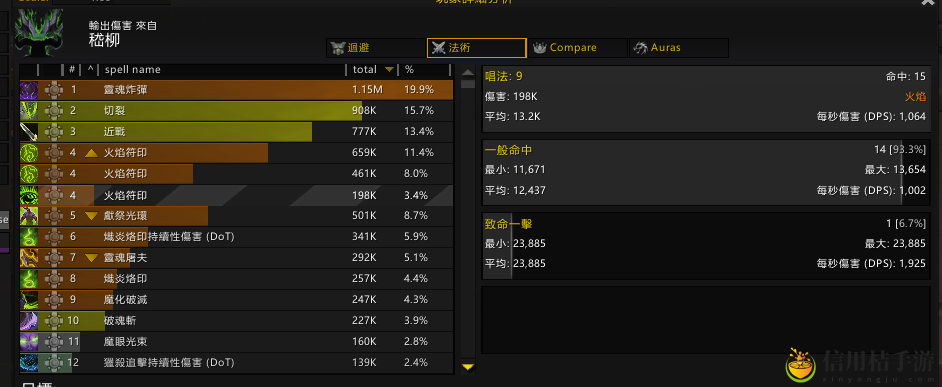Click the 火焰符印 198K damage bar row

(237, 195)
